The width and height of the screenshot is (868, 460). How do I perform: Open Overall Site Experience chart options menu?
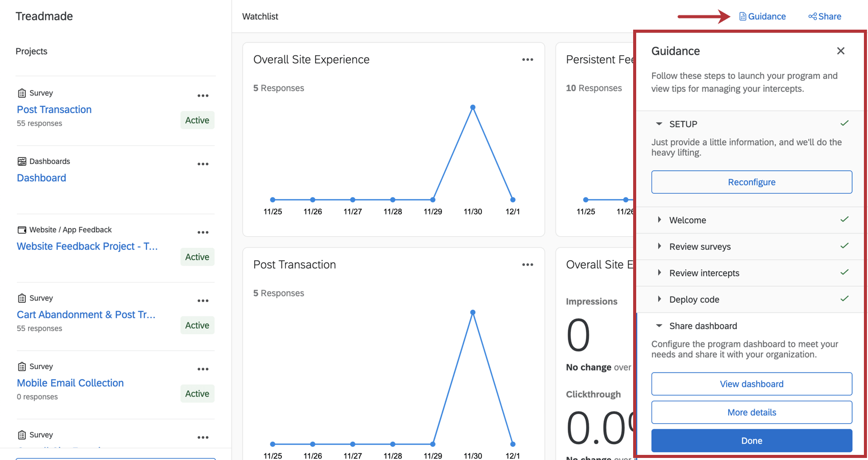[x=527, y=60]
